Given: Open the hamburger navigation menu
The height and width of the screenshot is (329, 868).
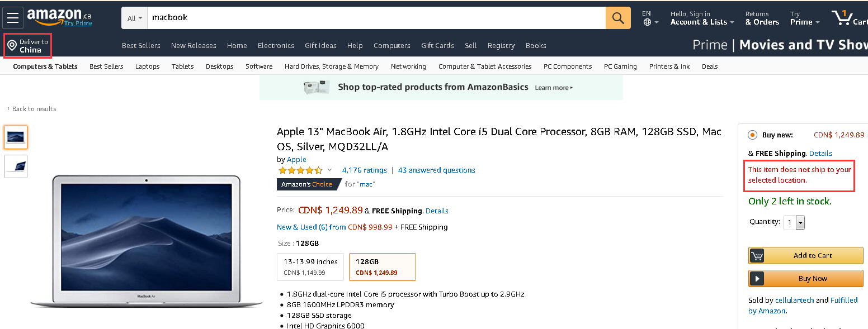Looking at the screenshot, I should click(12, 18).
